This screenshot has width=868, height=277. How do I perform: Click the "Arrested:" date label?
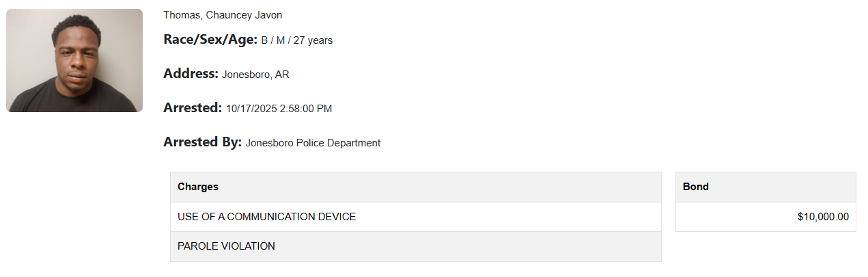[x=193, y=108]
